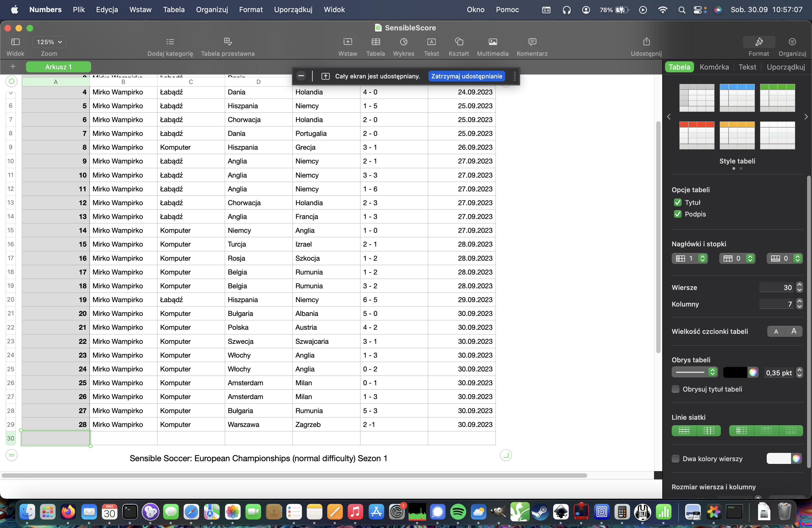Switch to the Komórka inspector tab
This screenshot has height=528, width=812.
pos(714,67)
